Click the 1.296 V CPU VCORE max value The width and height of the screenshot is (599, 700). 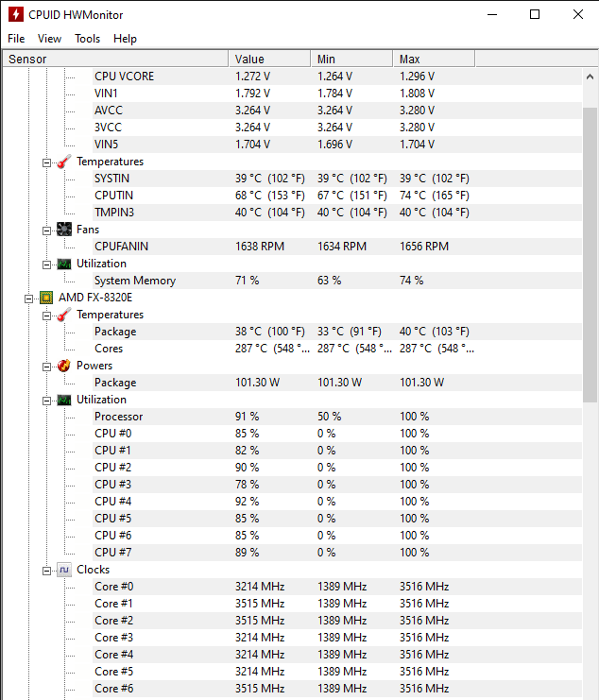coord(417,77)
